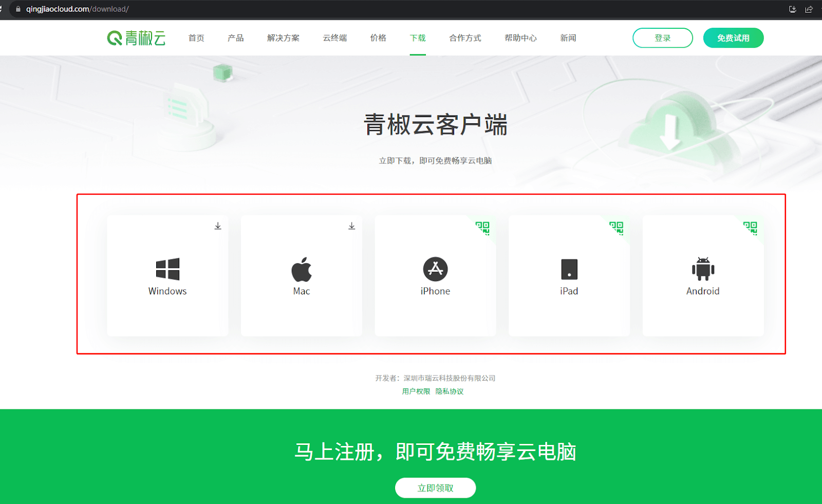
Task: Select the 下载 nav item
Action: pyautogui.click(x=418, y=38)
